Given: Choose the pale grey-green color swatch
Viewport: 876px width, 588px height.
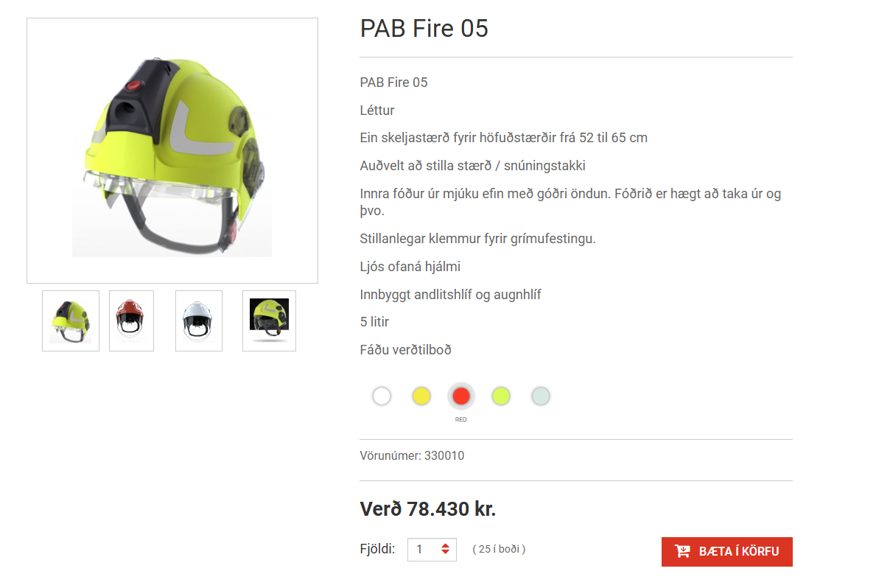Looking at the screenshot, I should click(541, 396).
